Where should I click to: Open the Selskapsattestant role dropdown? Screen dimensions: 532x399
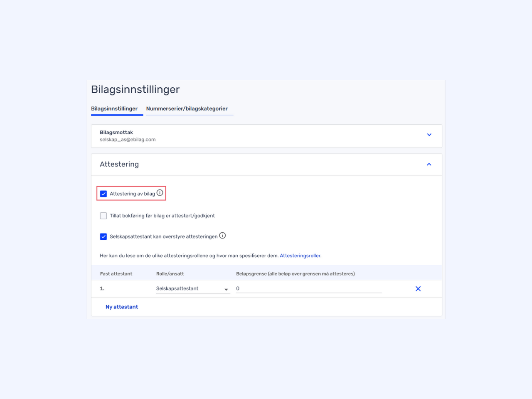[193, 289]
